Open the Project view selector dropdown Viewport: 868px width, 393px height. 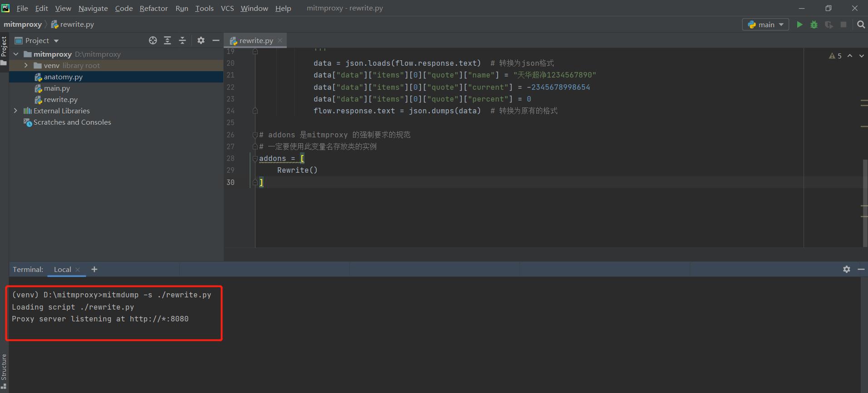(x=37, y=40)
